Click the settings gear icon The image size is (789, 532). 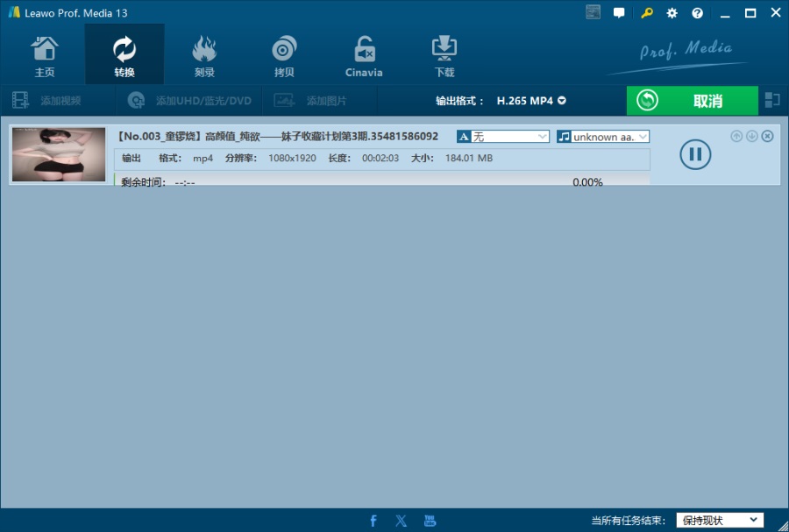click(x=672, y=13)
